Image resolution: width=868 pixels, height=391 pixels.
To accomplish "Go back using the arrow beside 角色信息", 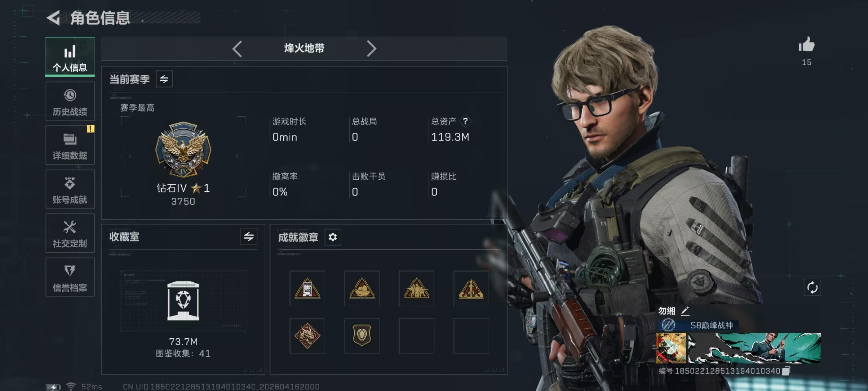I will coord(53,18).
